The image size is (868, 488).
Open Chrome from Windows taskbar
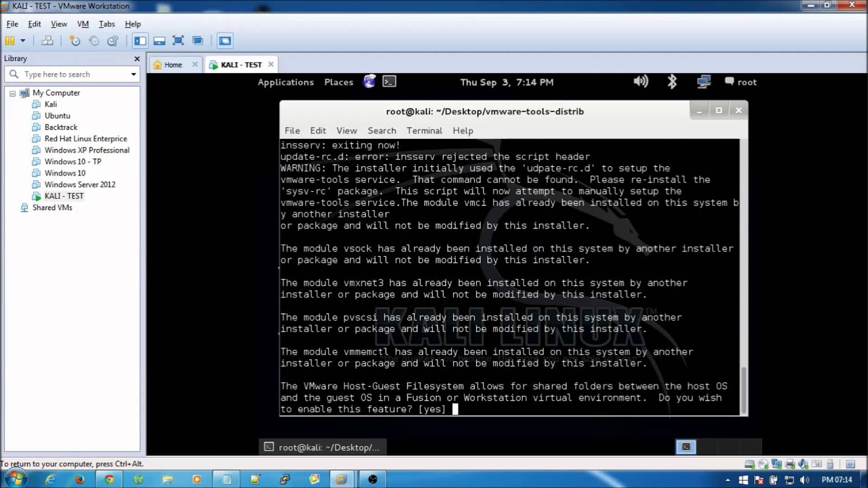pyautogui.click(x=109, y=479)
